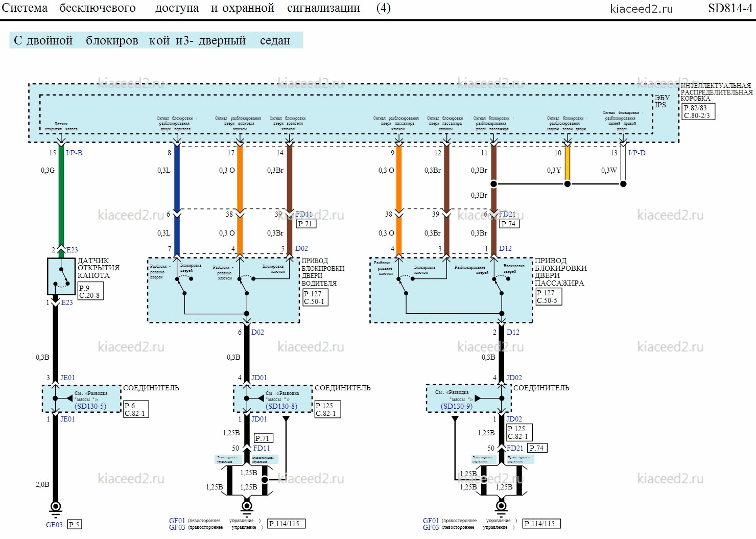The height and width of the screenshot is (539, 756).
Task: Click the GE03 ground point label
Action: tap(54, 525)
